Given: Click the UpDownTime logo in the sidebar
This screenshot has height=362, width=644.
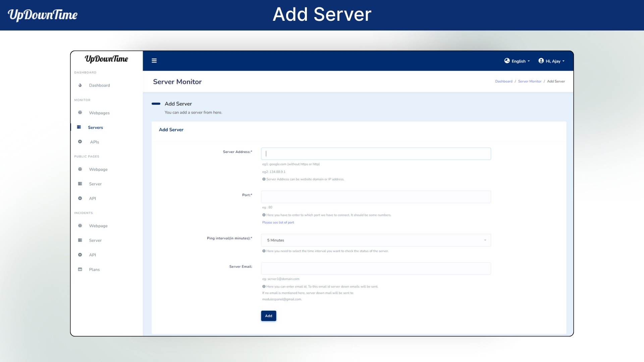Looking at the screenshot, I should click(106, 59).
